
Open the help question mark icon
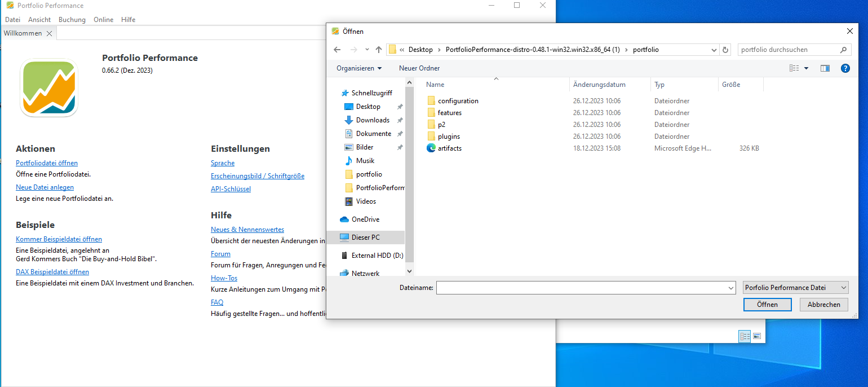[845, 68]
